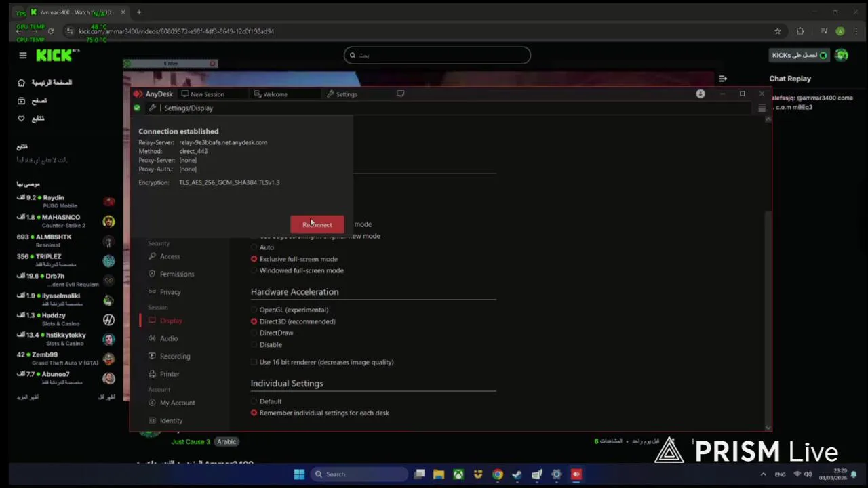
Task: Enable Use 16 bit renderer checkbox
Action: pos(322,362)
